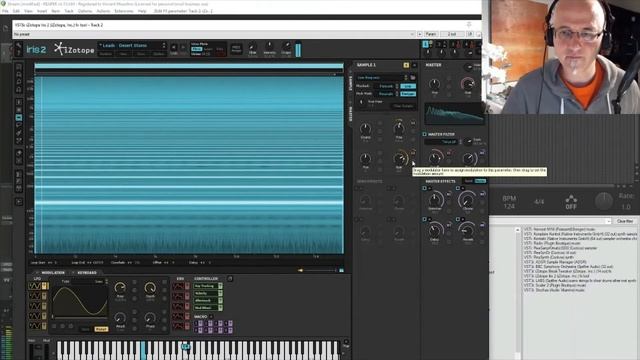Toggle the Delay effect enable box
This screenshot has width=640, height=360.
[424, 219]
